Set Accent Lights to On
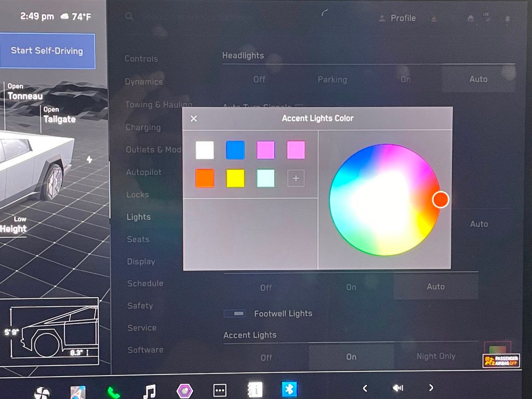532x399 pixels. point(351,357)
